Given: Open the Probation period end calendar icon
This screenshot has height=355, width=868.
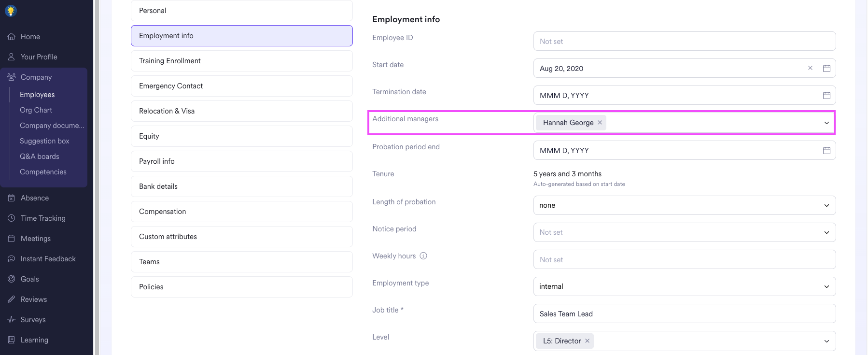Looking at the screenshot, I should 826,151.
